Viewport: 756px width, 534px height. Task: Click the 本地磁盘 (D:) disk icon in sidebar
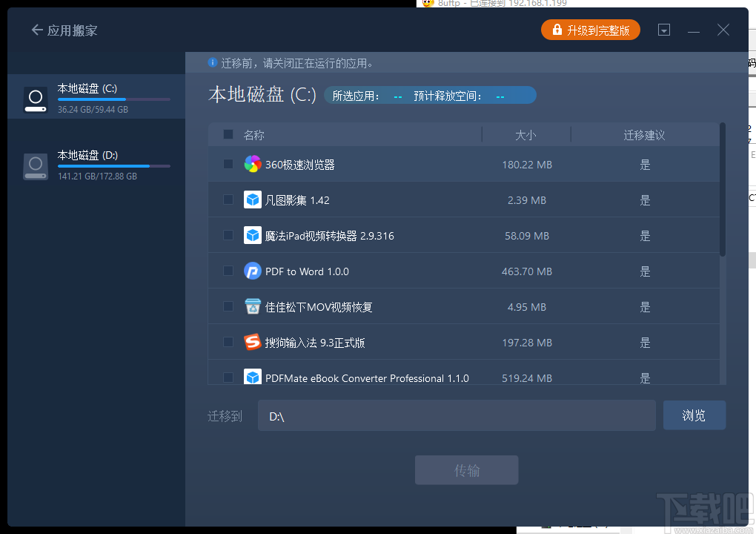tap(35, 166)
